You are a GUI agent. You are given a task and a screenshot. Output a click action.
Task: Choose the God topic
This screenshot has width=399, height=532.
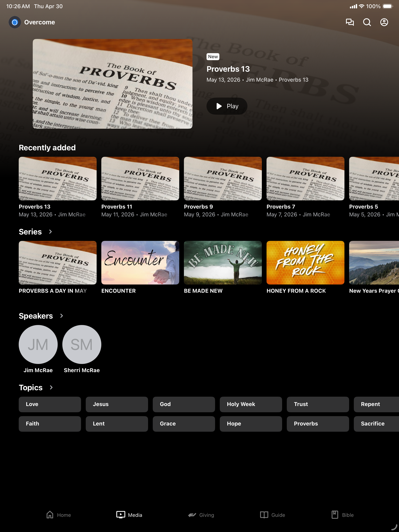(x=184, y=404)
